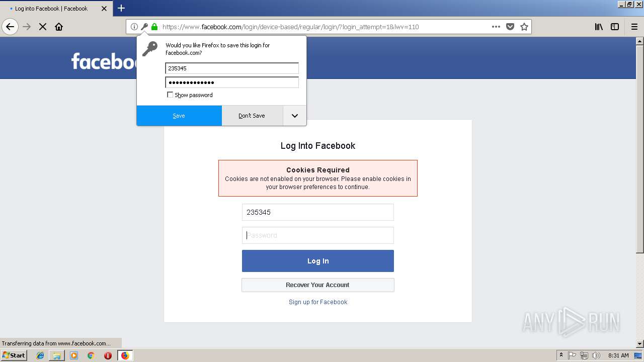Save page to Pocket
Image resolution: width=644 pixels, height=362 pixels.
510,27
